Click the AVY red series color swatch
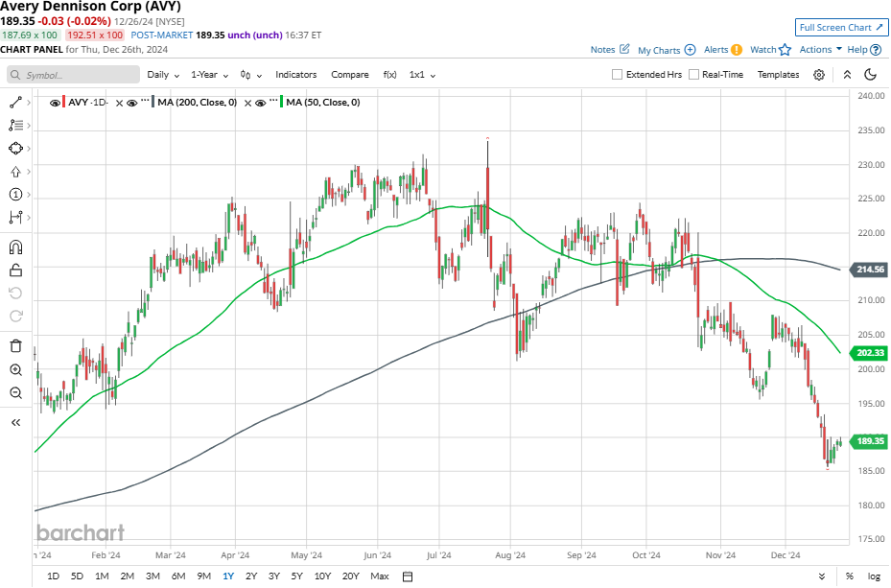891x588 pixels. click(x=64, y=103)
